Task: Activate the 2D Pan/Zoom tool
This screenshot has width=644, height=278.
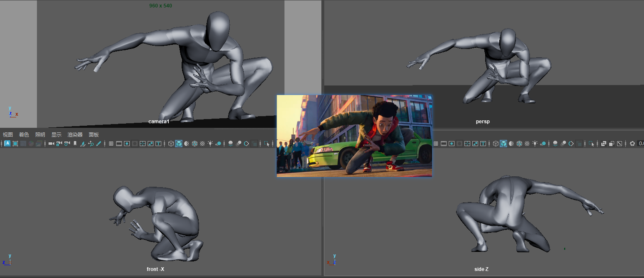Action: (x=92, y=144)
